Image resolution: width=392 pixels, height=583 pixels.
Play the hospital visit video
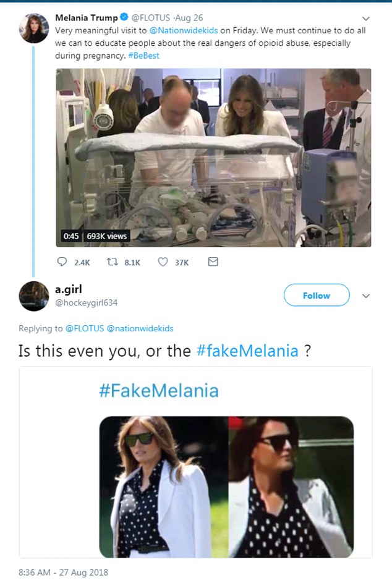[x=213, y=158]
